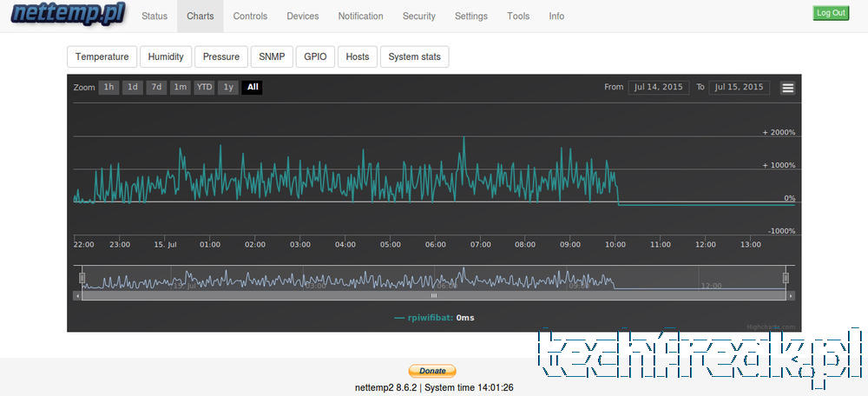
Task: Set chart zoom to 7d
Action: (156, 87)
